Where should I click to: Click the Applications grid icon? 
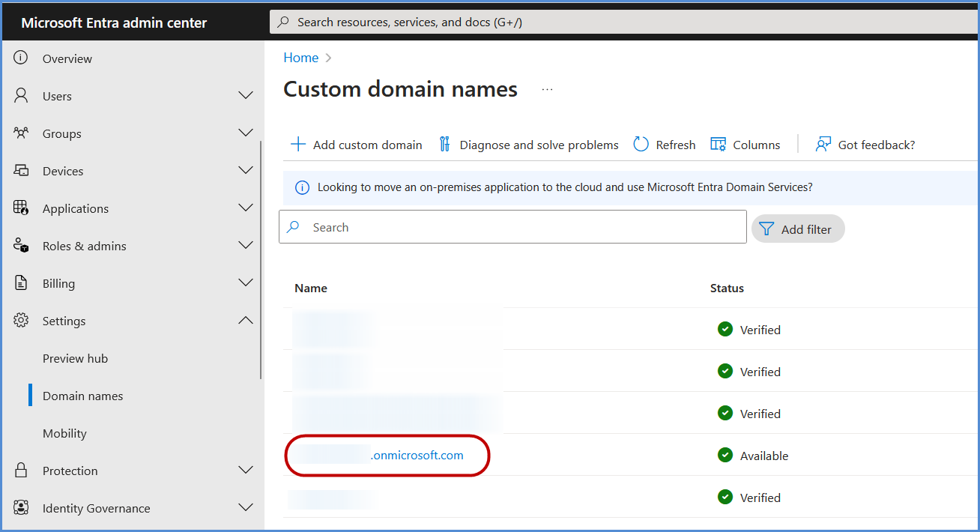pos(21,208)
